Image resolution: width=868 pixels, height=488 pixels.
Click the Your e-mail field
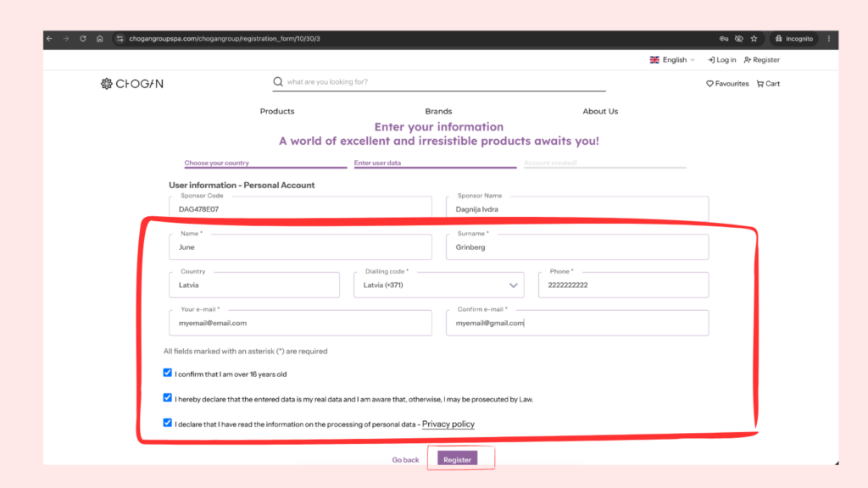[x=301, y=323]
